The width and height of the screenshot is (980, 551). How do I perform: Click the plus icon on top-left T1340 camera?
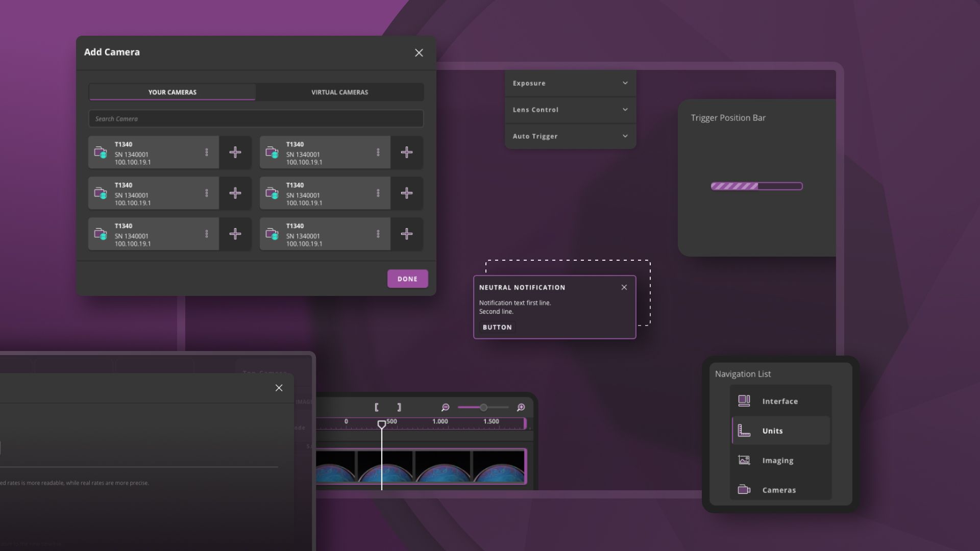[x=235, y=152]
